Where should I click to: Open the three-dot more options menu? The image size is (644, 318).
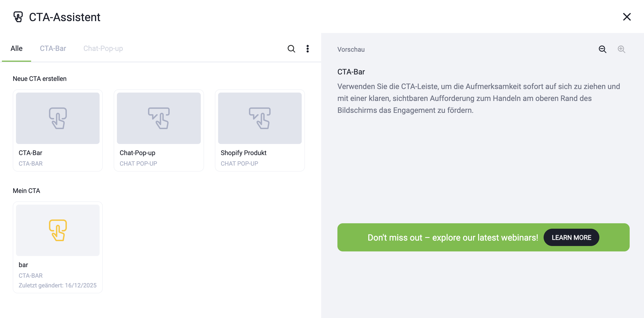coord(308,49)
